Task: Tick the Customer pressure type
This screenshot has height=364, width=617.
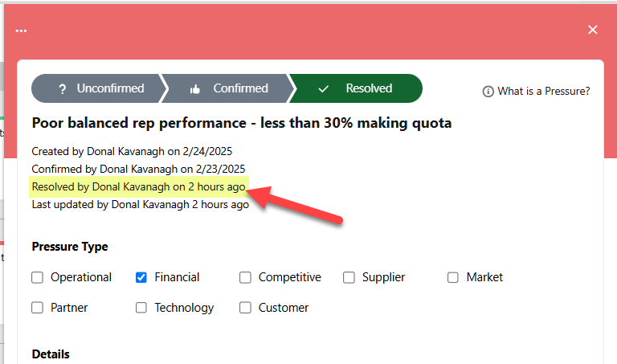Action: pos(245,308)
